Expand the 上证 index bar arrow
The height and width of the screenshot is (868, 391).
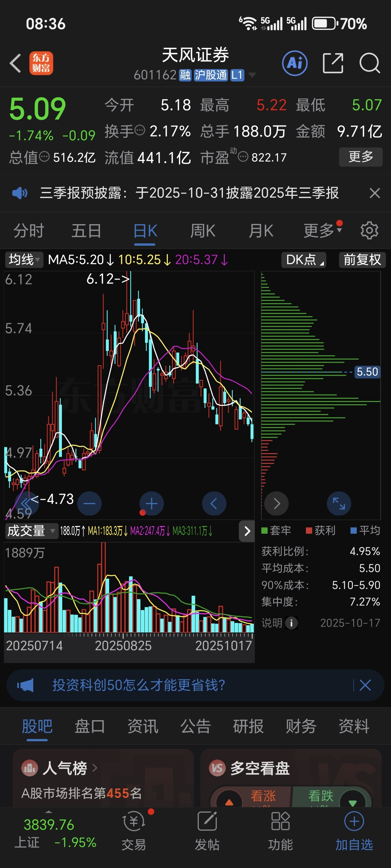pyautogui.click(x=49, y=812)
